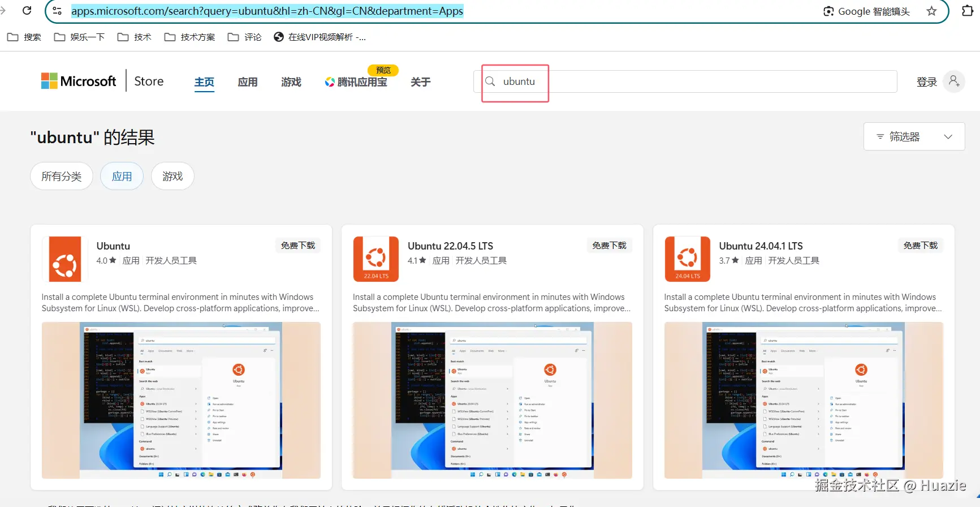Focus the ubuntu search input field
The height and width of the screenshot is (507, 980).
[685, 81]
